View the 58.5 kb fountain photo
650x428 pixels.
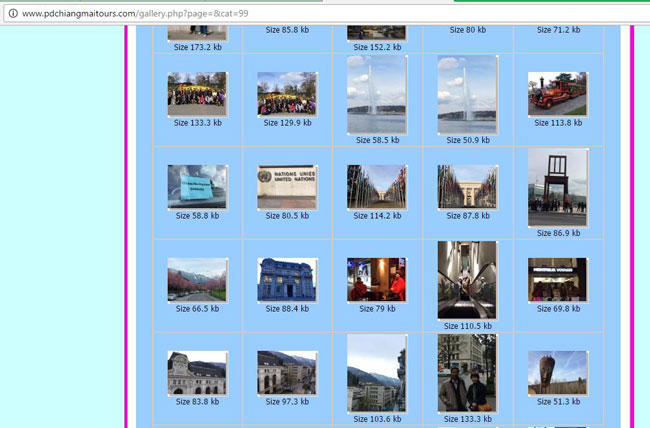tap(377, 94)
